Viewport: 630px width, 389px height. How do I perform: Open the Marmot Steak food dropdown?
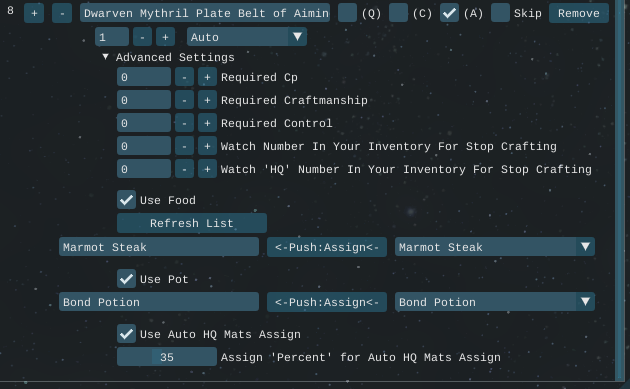point(495,247)
